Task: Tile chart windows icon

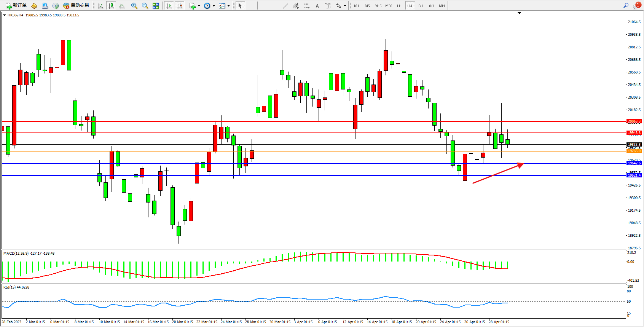Action: coord(156,6)
